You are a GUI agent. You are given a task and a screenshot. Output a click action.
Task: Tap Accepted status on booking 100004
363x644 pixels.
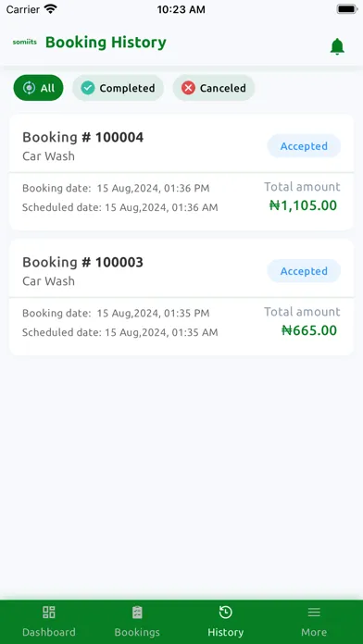click(304, 146)
